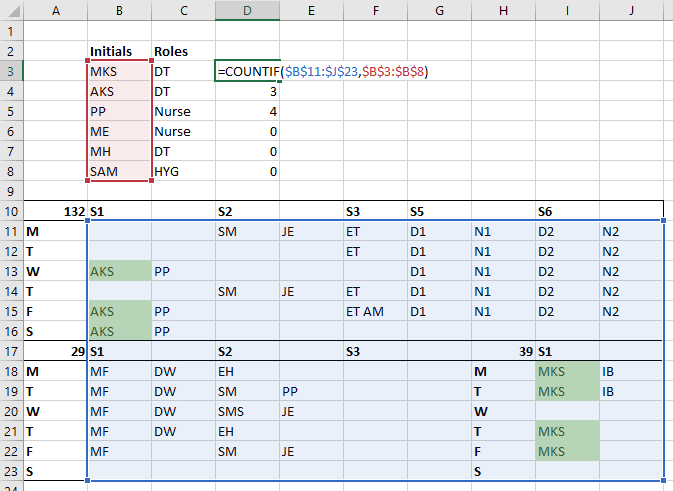Image resolution: width=673 pixels, height=491 pixels.
Task: Select the HYG role cell
Action: [183, 172]
